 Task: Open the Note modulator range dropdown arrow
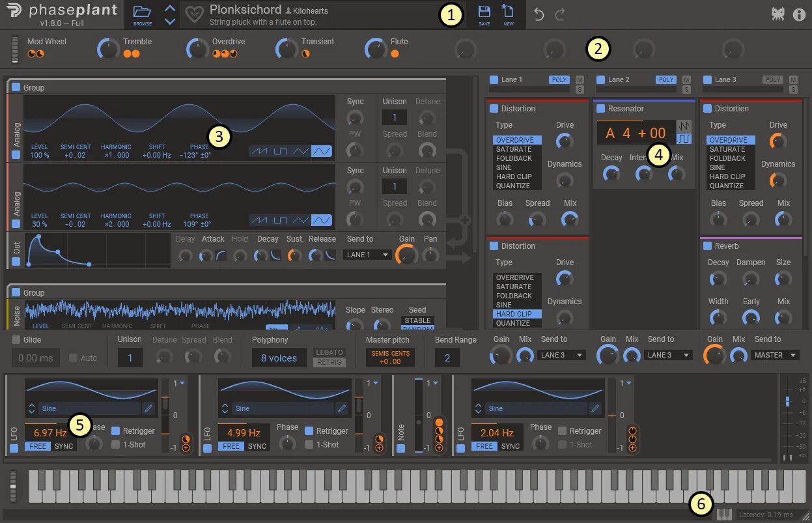pos(434,384)
